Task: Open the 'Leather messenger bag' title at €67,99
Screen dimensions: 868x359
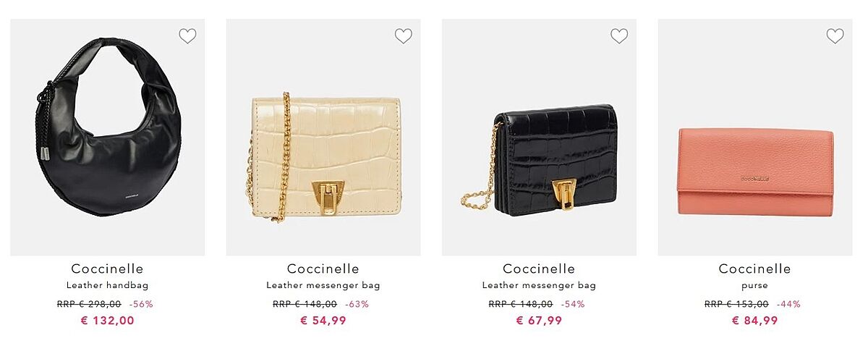Action: click(539, 286)
